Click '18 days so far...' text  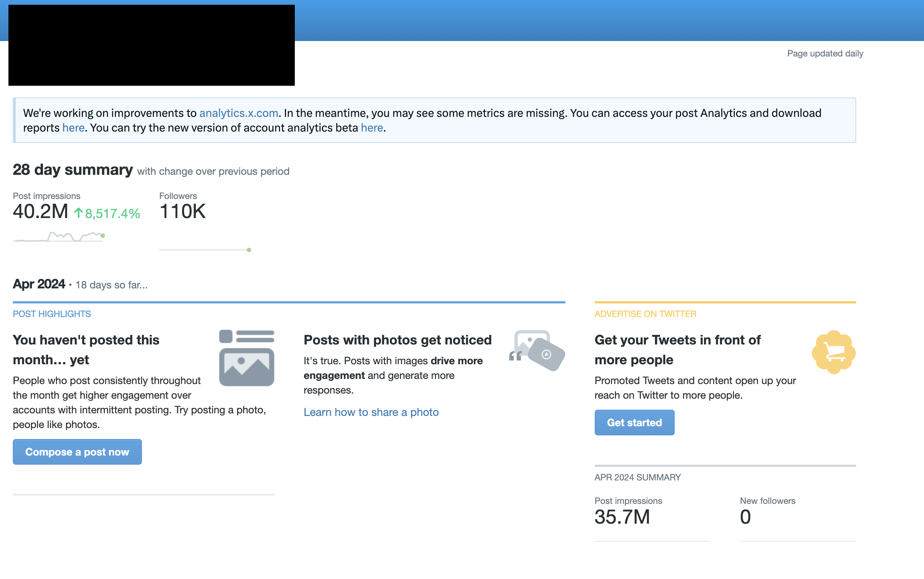tap(111, 285)
